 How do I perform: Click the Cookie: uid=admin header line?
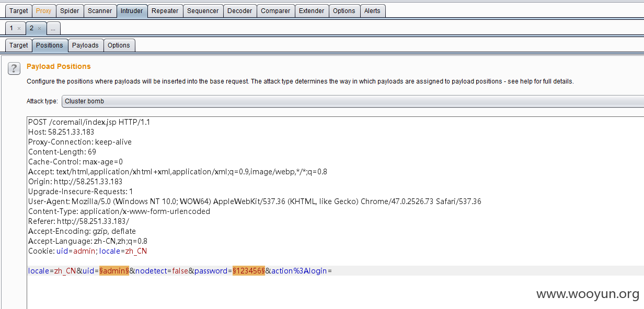point(88,251)
